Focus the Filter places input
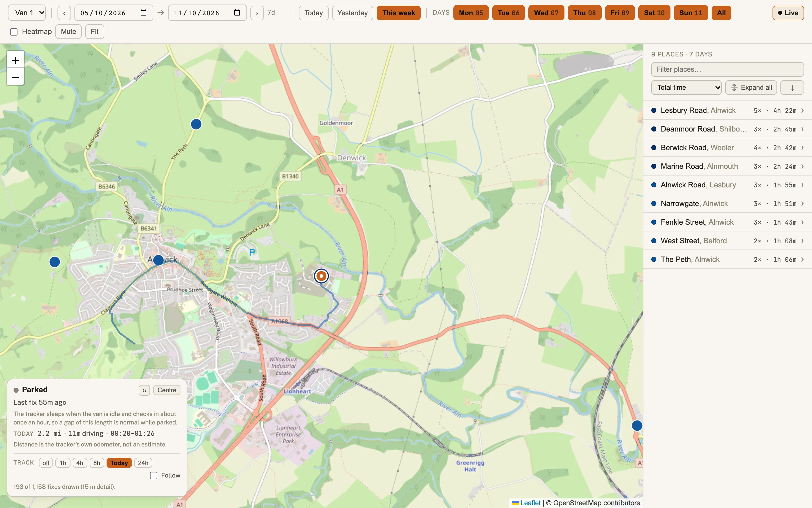812x508 pixels. pos(727,69)
